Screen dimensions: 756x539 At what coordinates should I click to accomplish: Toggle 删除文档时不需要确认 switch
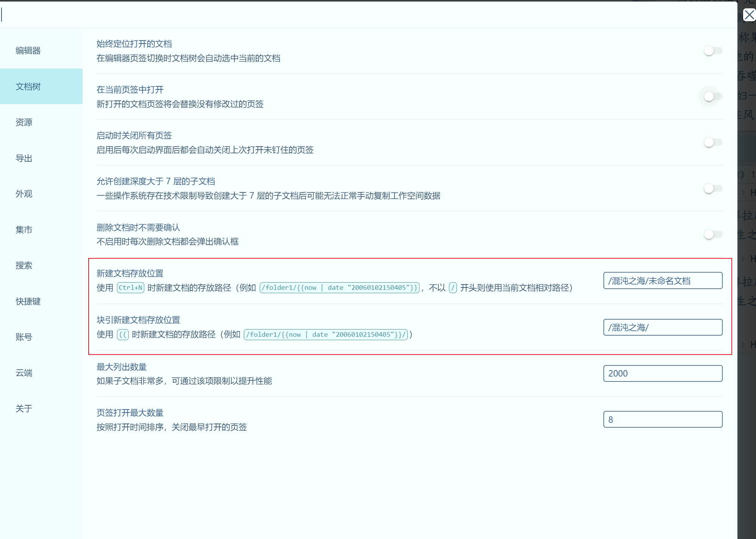pos(713,234)
